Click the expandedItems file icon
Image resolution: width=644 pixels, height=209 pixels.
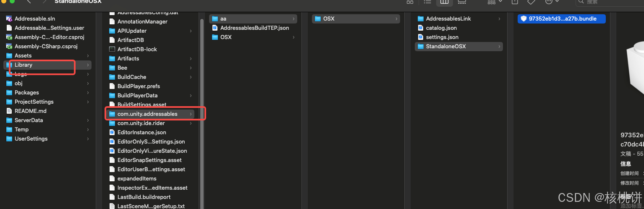point(112,178)
